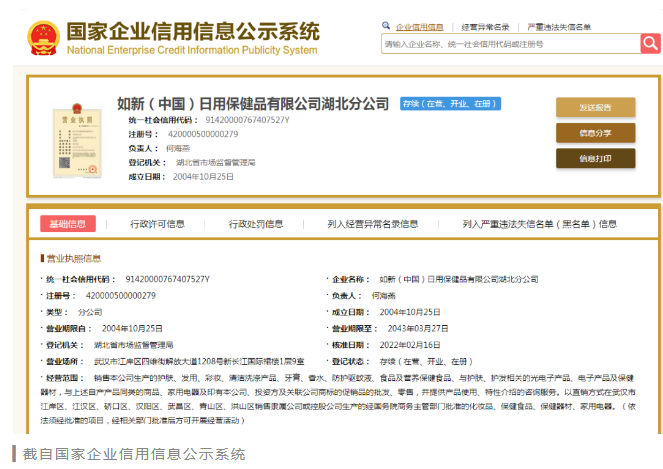Open the business license thumbnail image
Image resolution: width=663 pixels, height=469 pixels.
pos(77,140)
